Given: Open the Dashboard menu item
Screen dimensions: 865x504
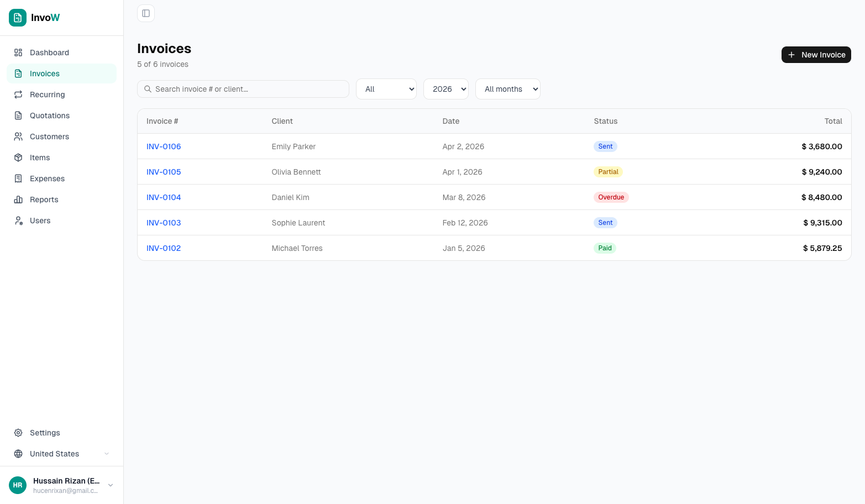Looking at the screenshot, I should tap(61, 53).
